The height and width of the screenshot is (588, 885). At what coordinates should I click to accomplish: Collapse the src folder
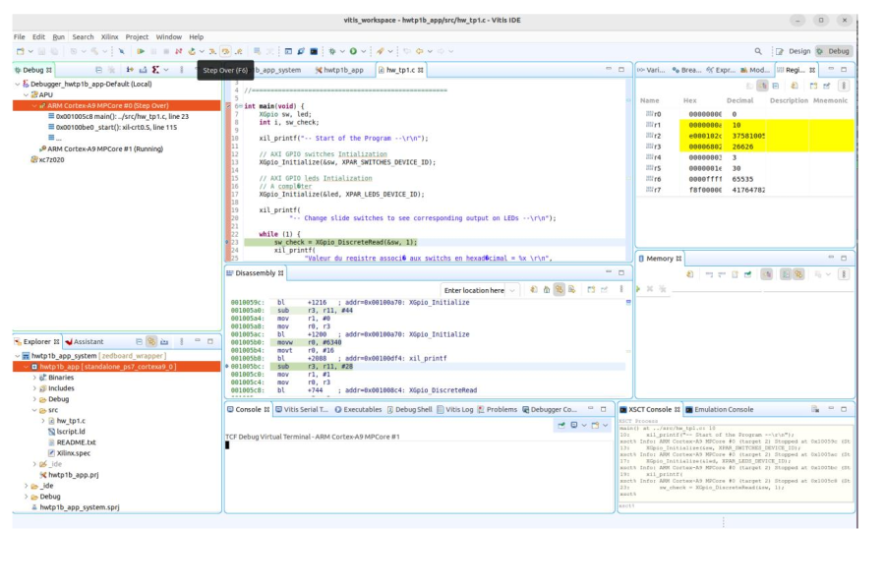34,410
